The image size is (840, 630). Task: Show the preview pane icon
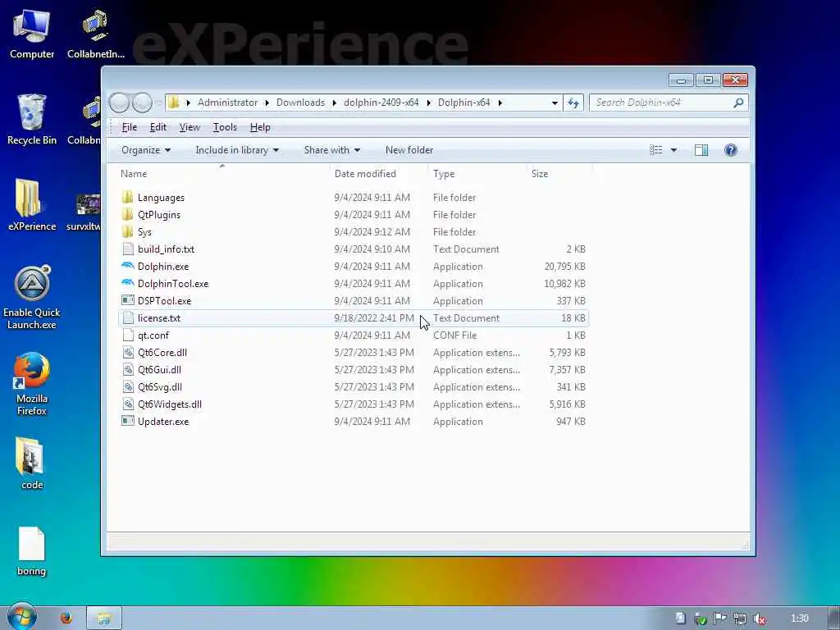click(701, 150)
